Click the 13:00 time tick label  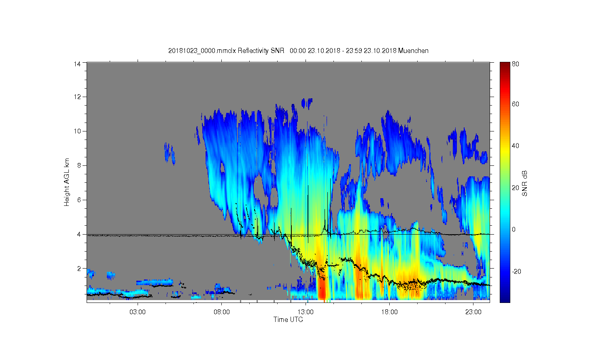pyautogui.click(x=306, y=312)
